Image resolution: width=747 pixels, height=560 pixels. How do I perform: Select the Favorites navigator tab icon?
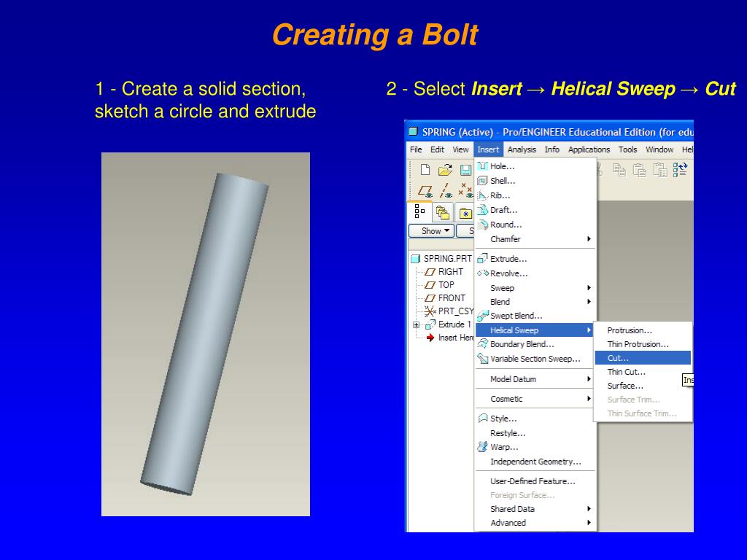click(x=465, y=213)
